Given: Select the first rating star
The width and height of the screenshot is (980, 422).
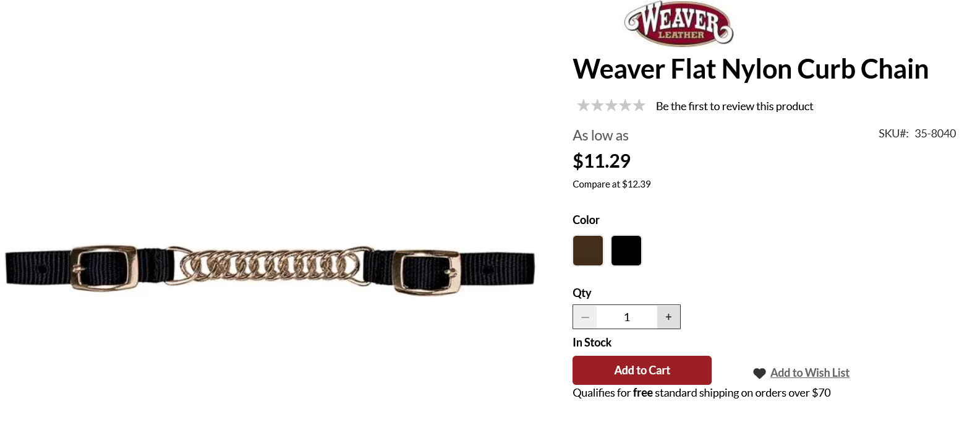Looking at the screenshot, I should tap(583, 106).
